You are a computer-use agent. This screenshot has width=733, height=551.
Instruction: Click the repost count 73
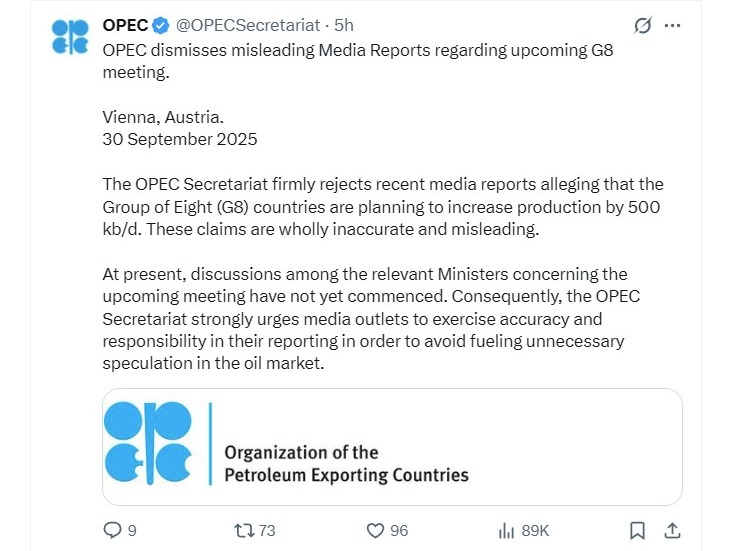click(x=266, y=530)
